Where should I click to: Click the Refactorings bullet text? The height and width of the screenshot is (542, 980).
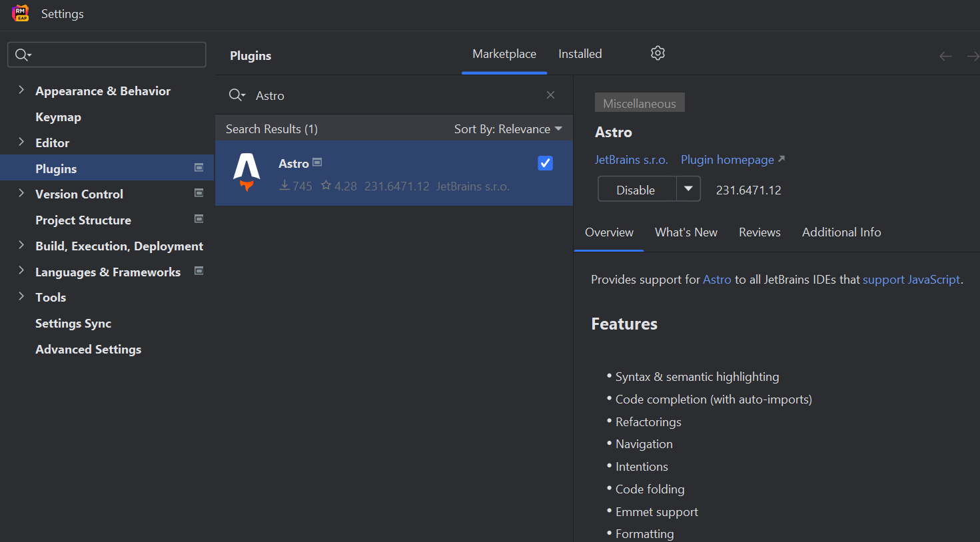point(648,422)
